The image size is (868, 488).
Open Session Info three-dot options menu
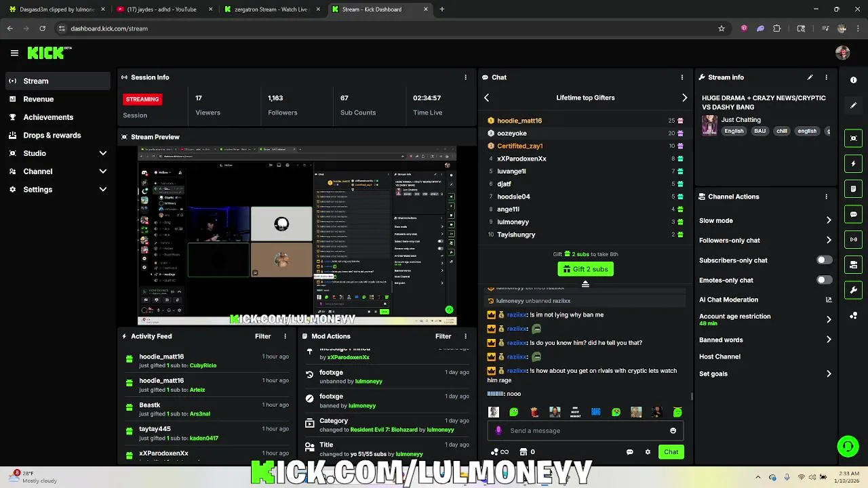coord(465,77)
